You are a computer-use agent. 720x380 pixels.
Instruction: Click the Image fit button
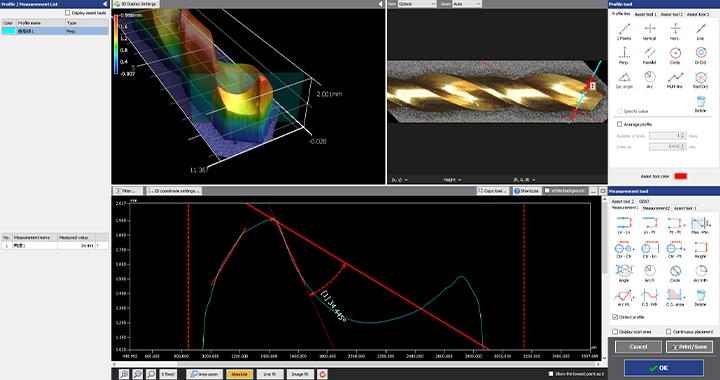tap(300, 374)
